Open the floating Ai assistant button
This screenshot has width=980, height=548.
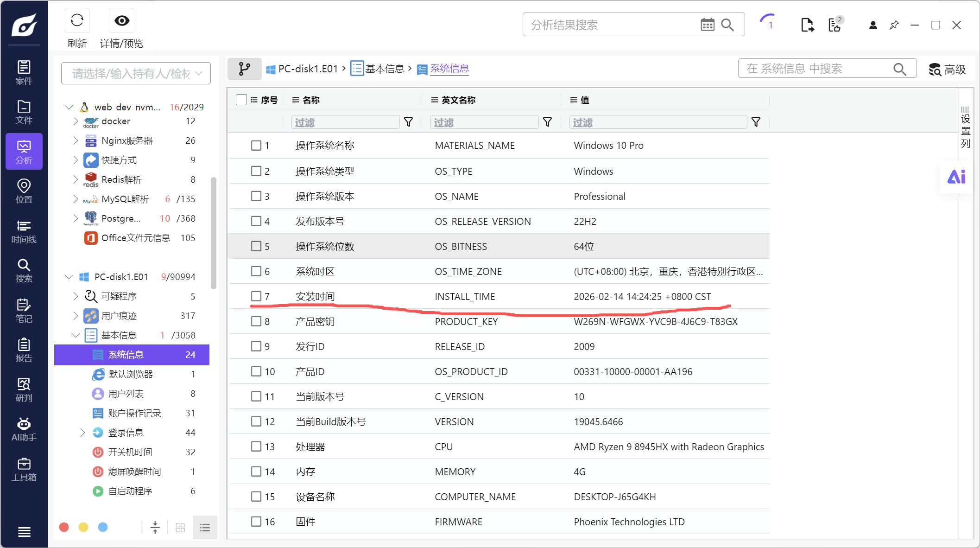[956, 177]
